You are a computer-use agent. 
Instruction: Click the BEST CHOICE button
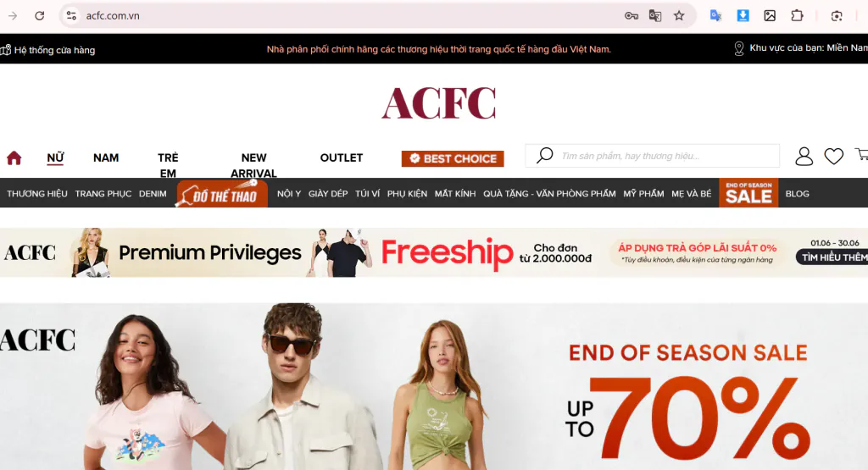tap(453, 158)
